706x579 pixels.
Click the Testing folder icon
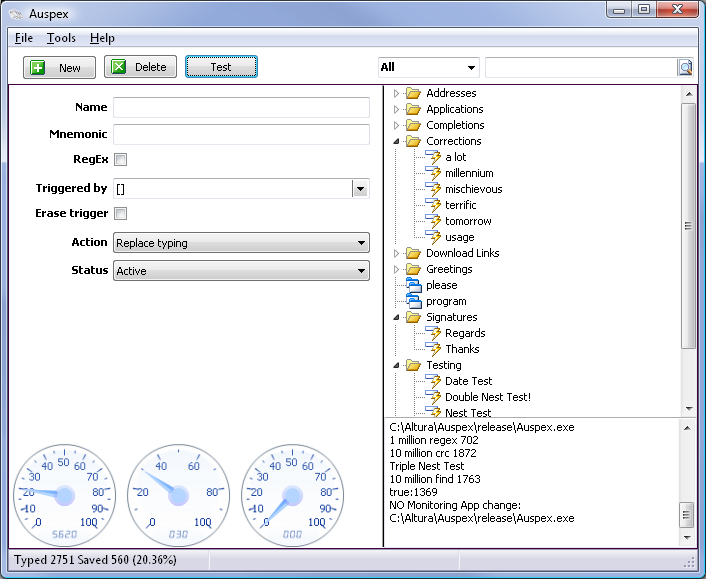coord(413,365)
